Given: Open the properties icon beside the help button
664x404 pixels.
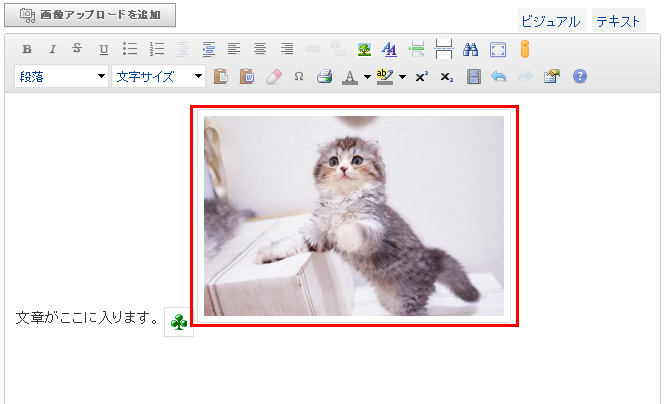Looking at the screenshot, I should click(552, 77).
